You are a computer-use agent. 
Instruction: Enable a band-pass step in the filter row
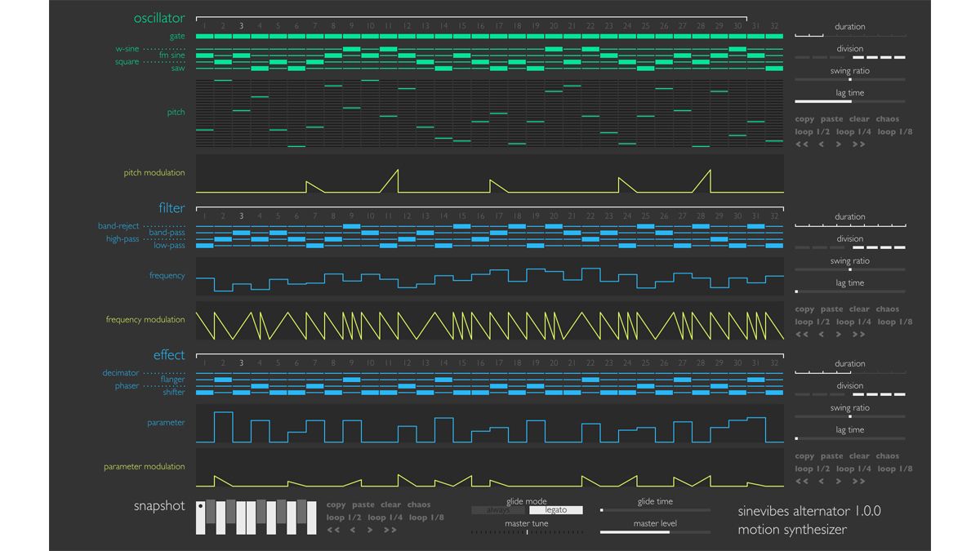[x=241, y=233]
